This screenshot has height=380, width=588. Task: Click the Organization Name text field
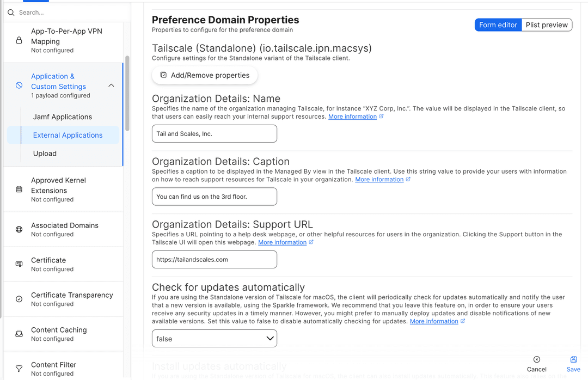click(x=215, y=134)
